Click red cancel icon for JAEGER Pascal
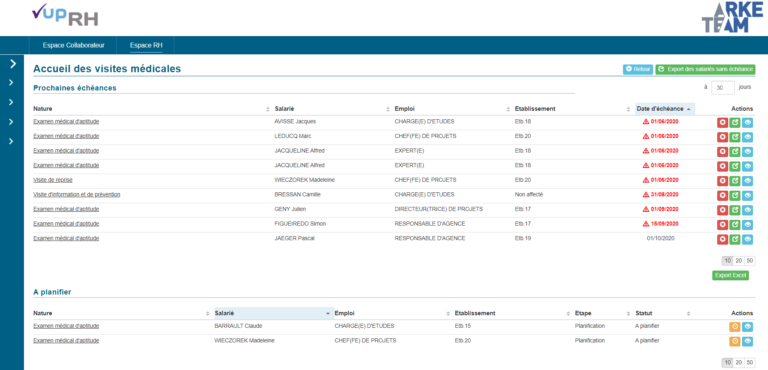The image size is (768, 370). 722,240
